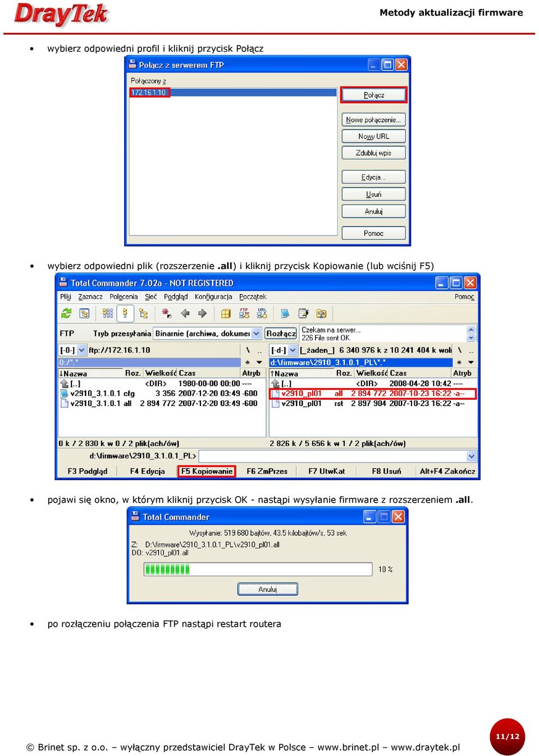Click the Zdublij wpis button
This screenshot has height=756, width=539.
coord(374,152)
